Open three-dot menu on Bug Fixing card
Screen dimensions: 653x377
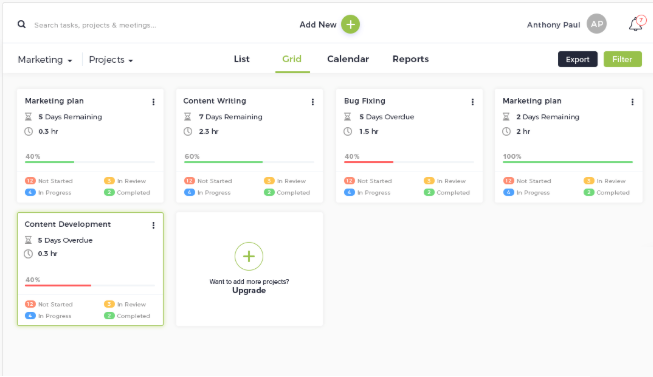pos(472,102)
